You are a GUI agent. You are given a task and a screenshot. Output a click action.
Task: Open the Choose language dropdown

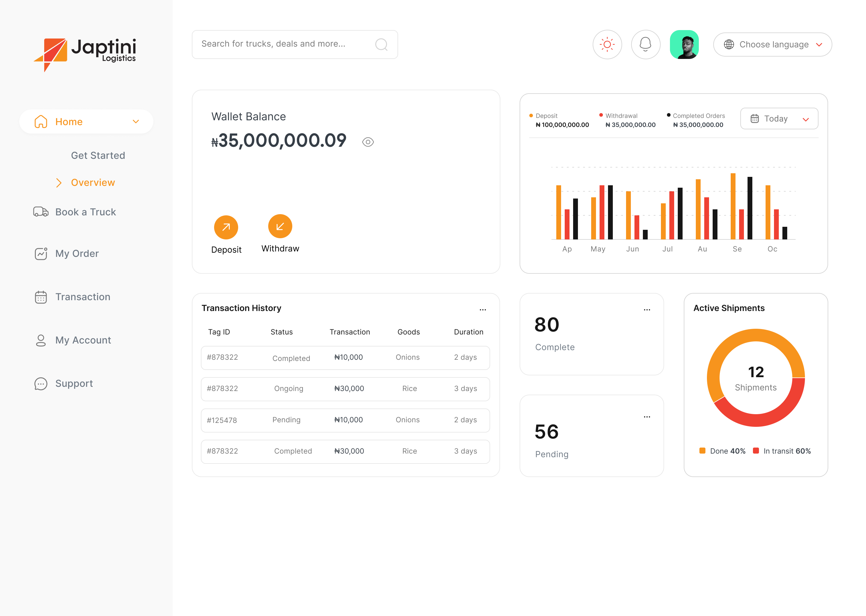click(x=772, y=45)
